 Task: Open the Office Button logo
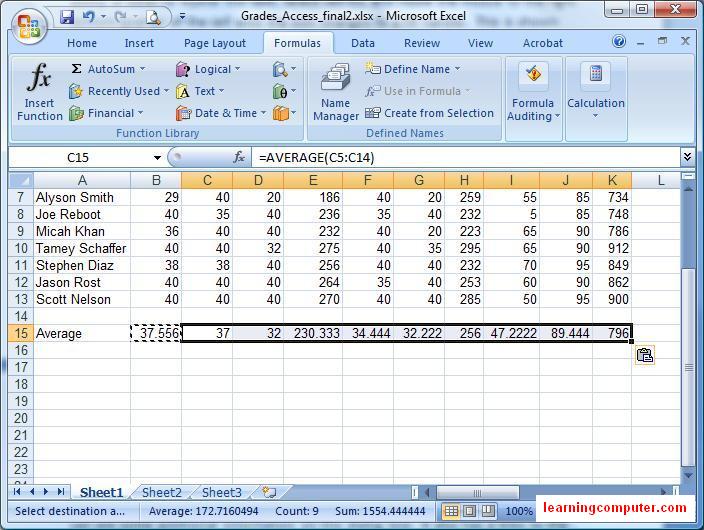click(28, 26)
